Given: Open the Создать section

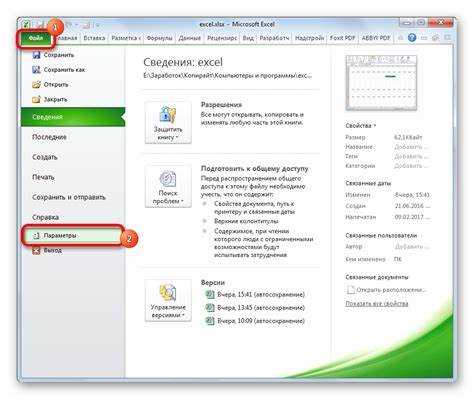Looking at the screenshot, I should 45,157.
